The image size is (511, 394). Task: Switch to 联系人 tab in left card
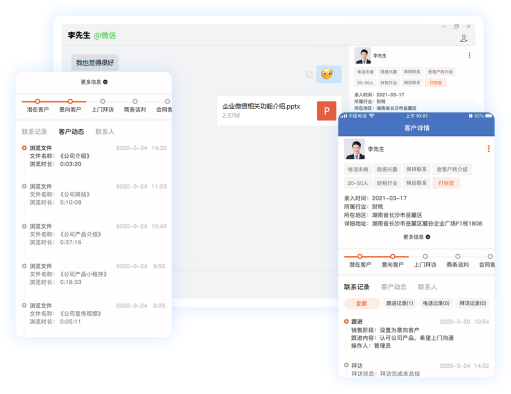coord(105,132)
